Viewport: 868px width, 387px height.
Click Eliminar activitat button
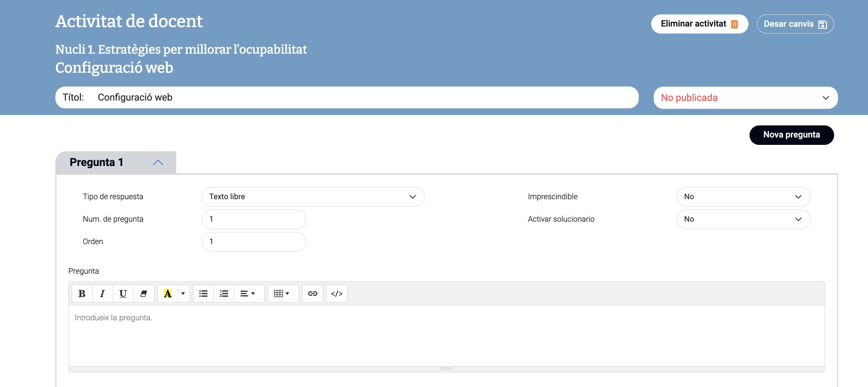699,24
